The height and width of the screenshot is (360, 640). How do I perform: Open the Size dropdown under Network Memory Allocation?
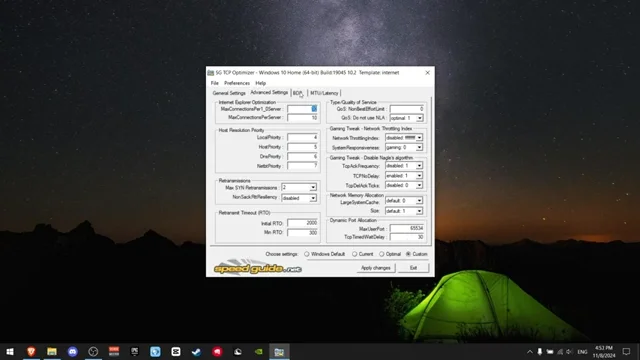pyautogui.click(x=419, y=211)
